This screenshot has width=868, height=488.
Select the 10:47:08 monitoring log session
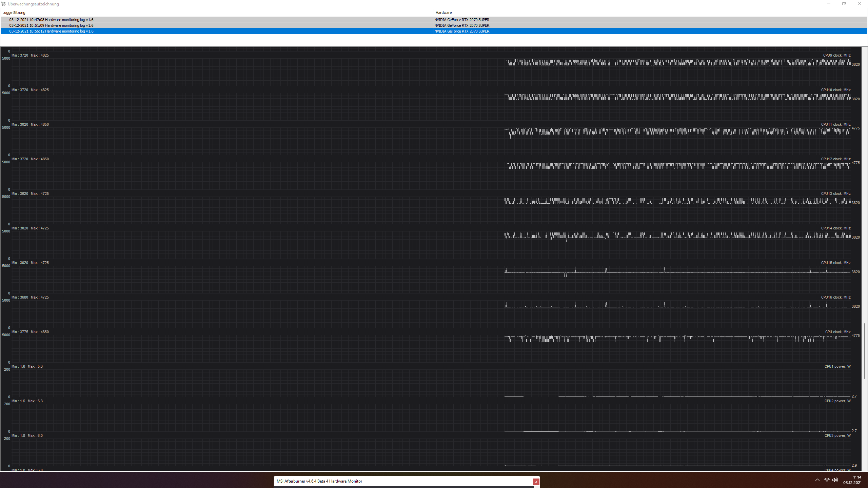[51, 20]
